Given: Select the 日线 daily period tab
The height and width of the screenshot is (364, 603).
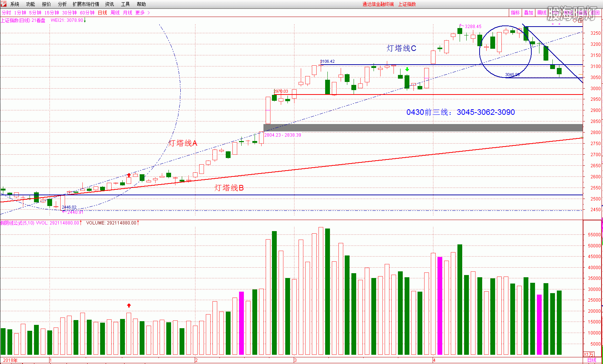Looking at the screenshot, I should click(x=102, y=13).
